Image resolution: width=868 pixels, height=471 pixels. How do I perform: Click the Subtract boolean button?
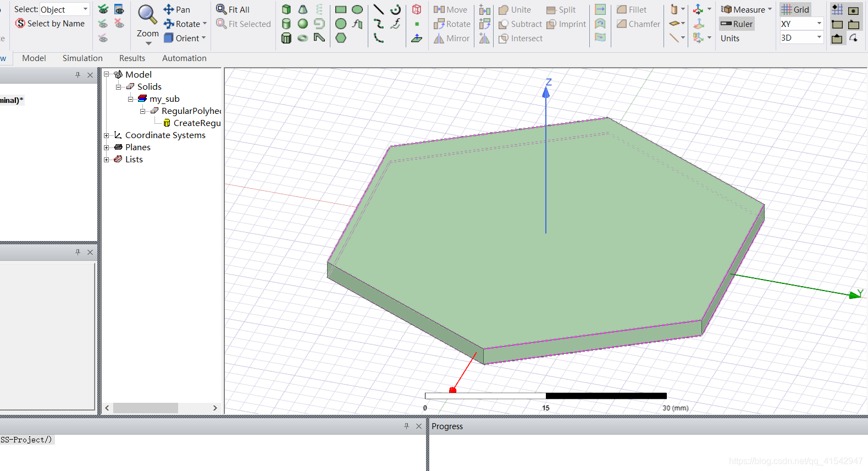tap(520, 24)
